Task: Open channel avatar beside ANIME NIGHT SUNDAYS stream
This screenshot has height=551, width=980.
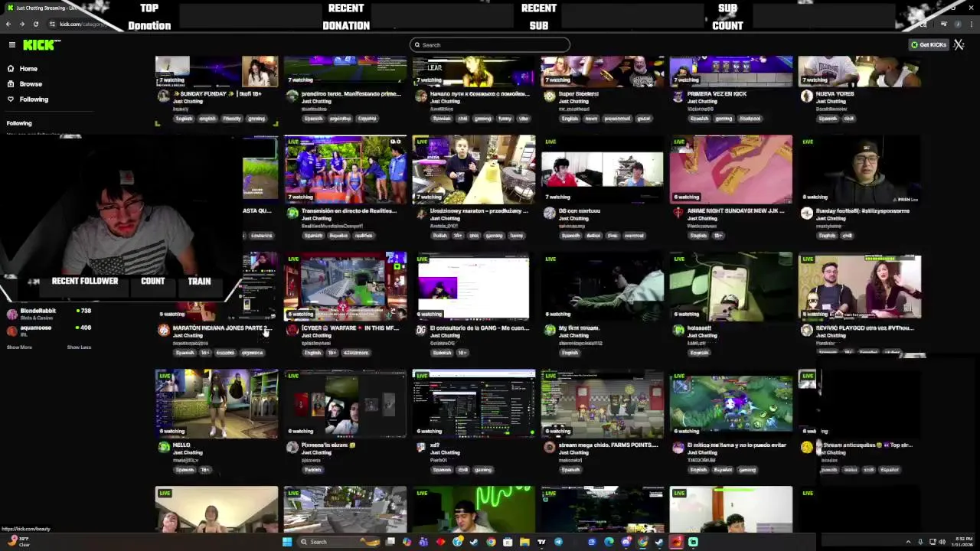Action: tap(678, 214)
